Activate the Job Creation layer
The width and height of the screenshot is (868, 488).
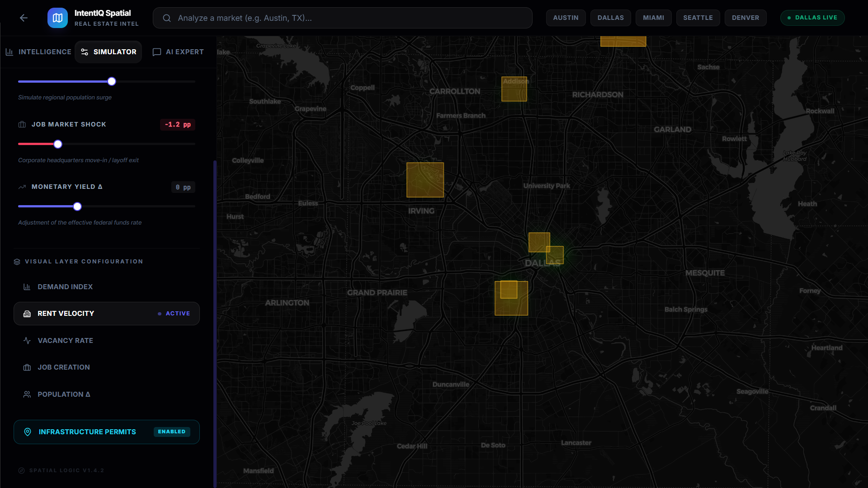click(x=64, y=367)
